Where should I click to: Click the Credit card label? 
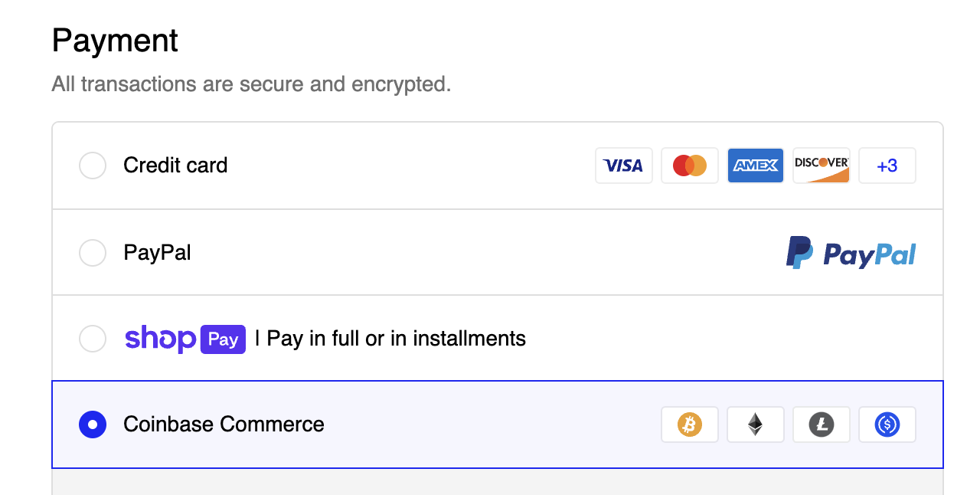(175, 166)
